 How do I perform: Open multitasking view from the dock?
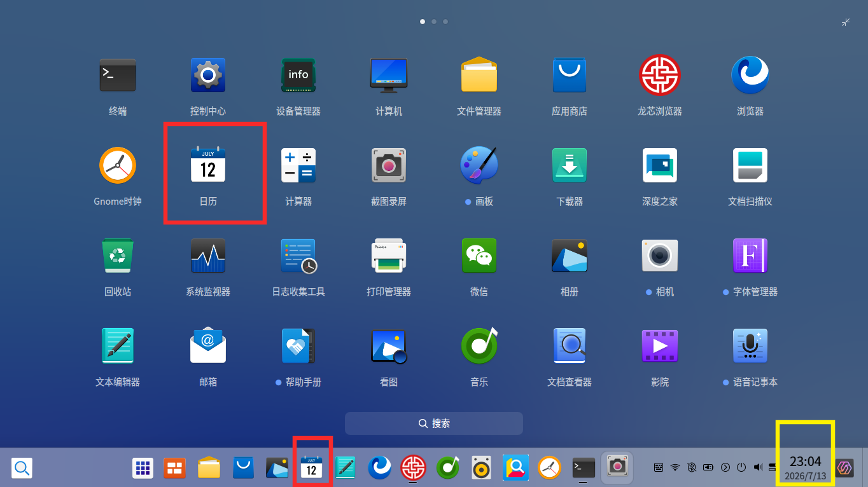click(x=174, y=469)
